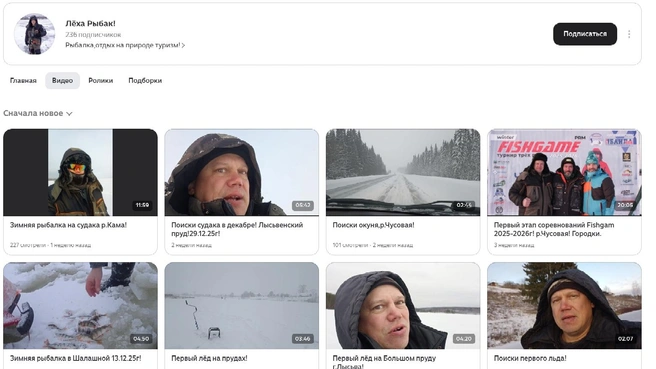The image size is (656, 369).
Task: Click the 'Поиски окуня,р.Чусовая!' title
Action: coord(373,225)
